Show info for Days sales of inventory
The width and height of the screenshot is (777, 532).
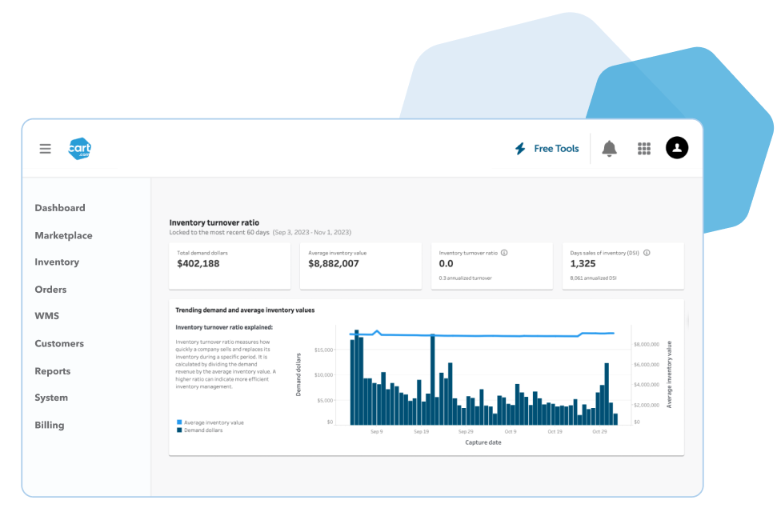point(647,253)
